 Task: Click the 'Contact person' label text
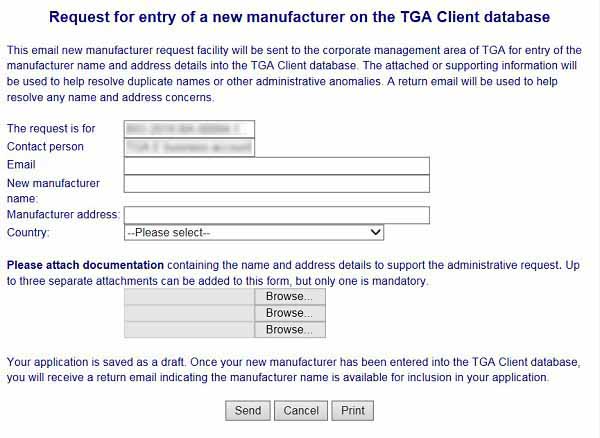click(45, 147)
